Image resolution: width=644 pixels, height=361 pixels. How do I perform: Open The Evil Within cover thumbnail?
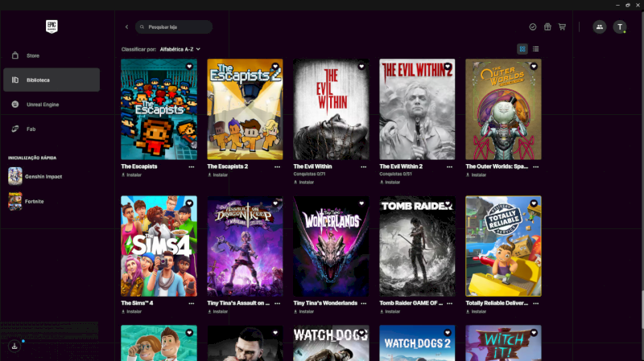pyautogui.click(x=331, y=109)
